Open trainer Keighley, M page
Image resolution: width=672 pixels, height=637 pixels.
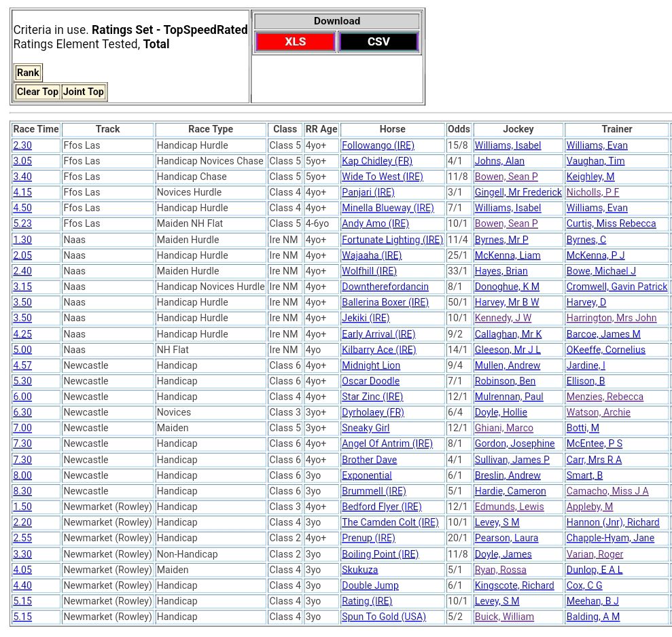[x=590, y=177]
